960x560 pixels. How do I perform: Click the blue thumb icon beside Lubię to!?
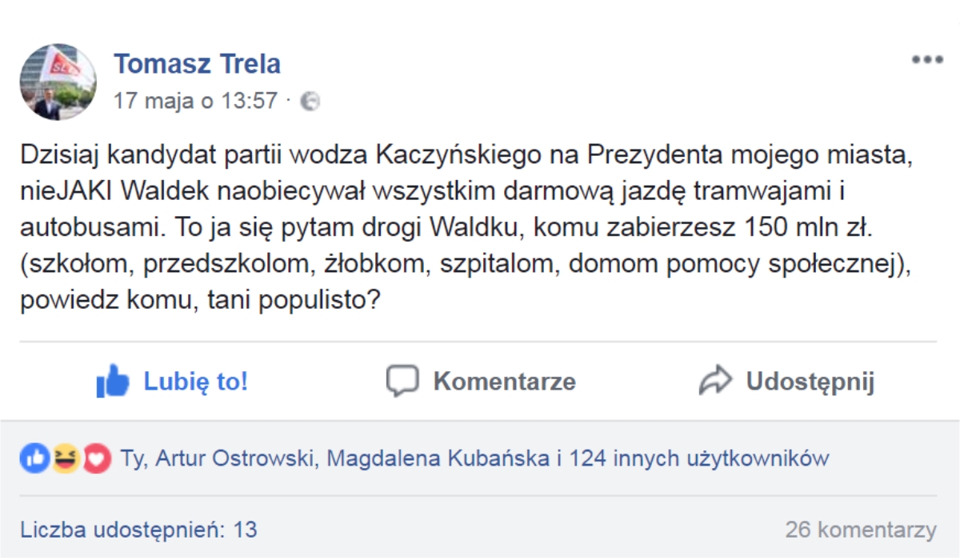114,381
